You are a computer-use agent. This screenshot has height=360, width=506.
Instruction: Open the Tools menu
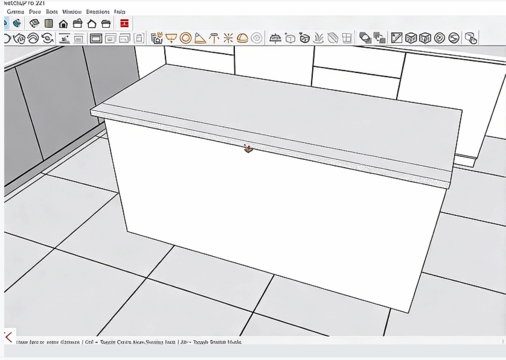(x=52, y=12)
